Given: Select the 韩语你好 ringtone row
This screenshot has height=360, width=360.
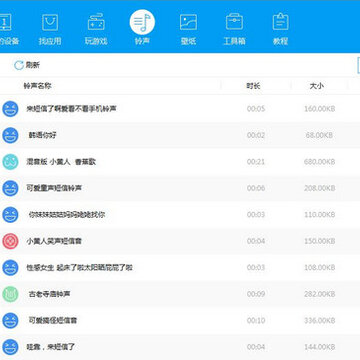Looking at the screenshot, I should 180,135.
